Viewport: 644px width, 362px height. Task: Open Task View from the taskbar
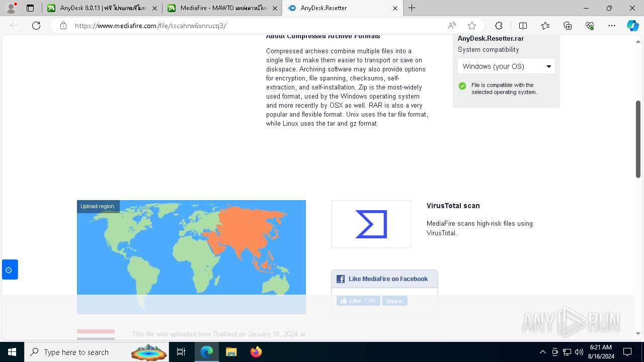pyautogui.click(x=182, y=352)
